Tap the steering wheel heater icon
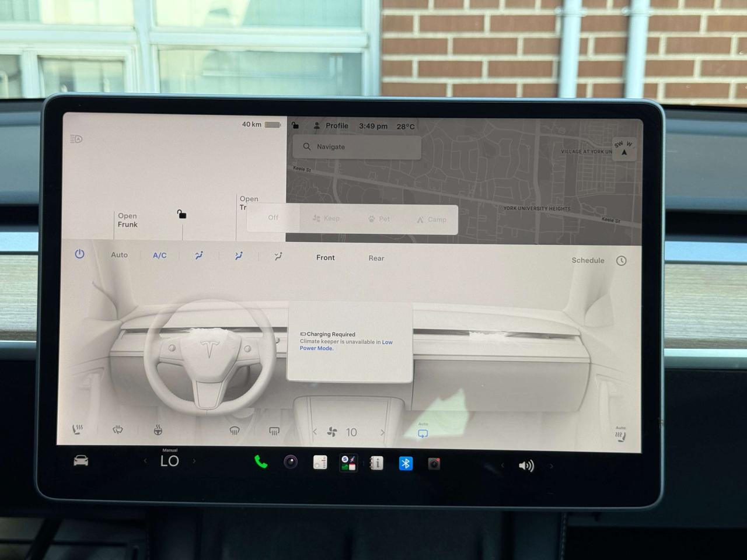The image size is (747, 560). 158,430
